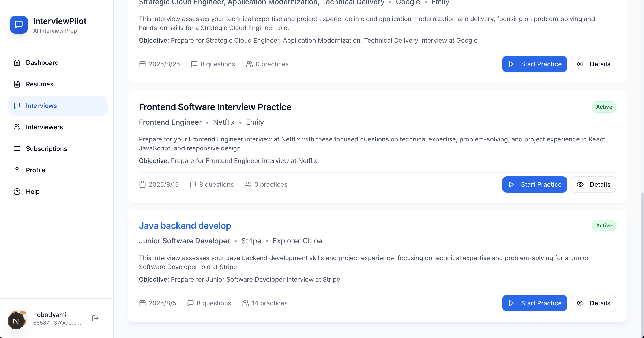Click the Dashboard home icon

point(17,63)
